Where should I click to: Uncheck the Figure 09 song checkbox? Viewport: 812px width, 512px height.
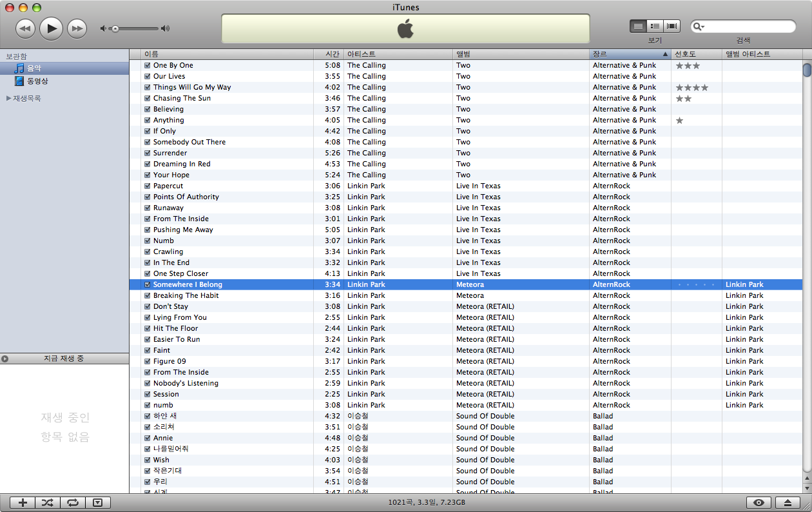(x=148, y=361)
